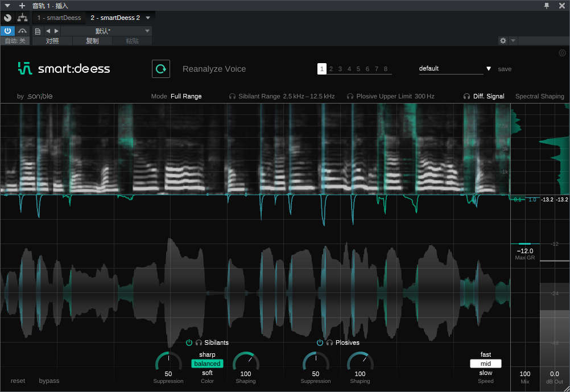Click the dB Out value 0.0

(x=555, y=374)
